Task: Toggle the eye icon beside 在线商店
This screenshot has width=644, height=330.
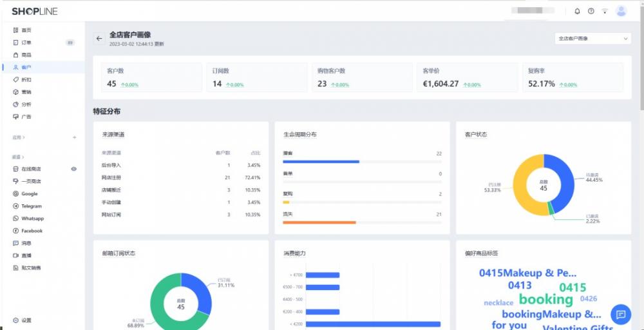Action: [74, 169]
